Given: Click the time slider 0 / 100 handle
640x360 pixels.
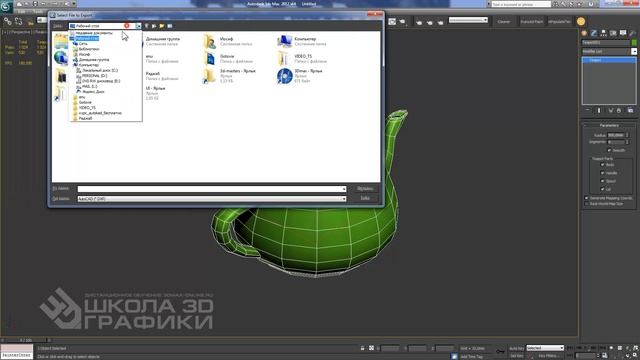Looking at the screenshot, I should (26, 340).
